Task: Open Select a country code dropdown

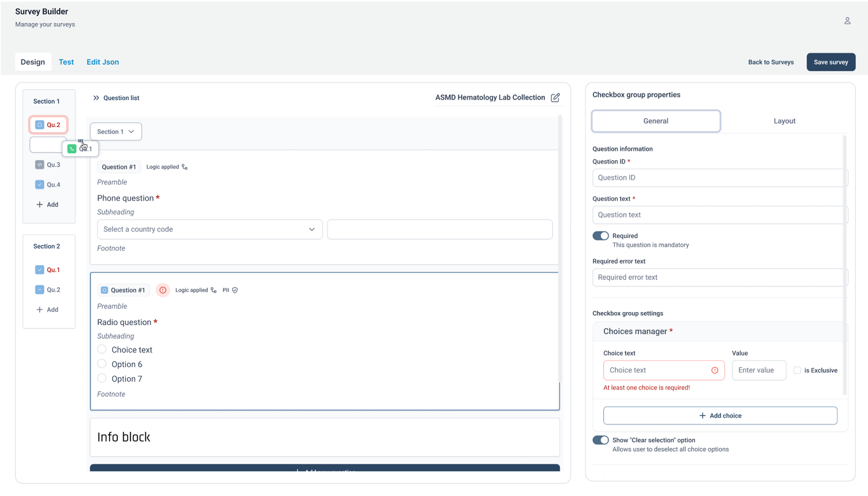Action: [209, 230]
